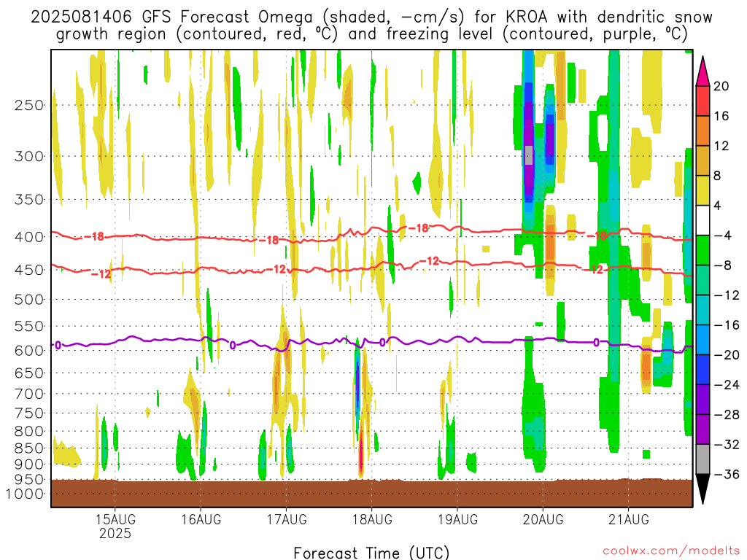747x560 pixels.
Task: Click the 21AUG date label
Action: [x=628, y=519]
